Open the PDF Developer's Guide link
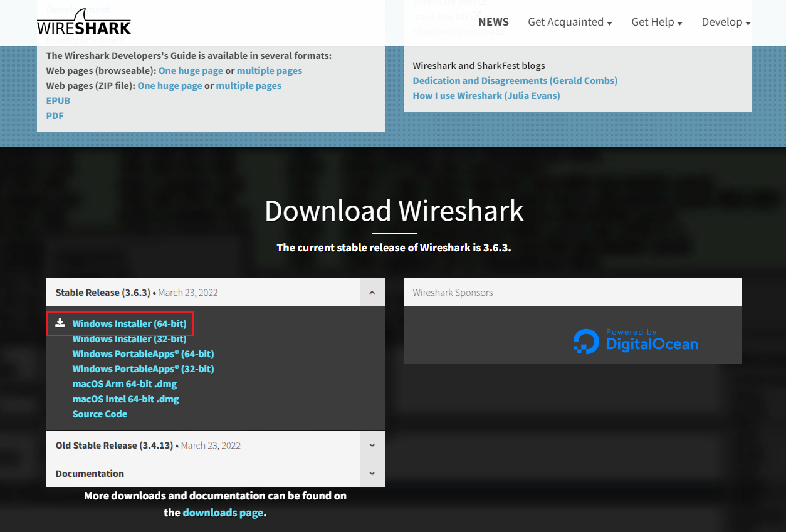Image resolution: width=786 pixels, height=532 pixels. click(55, 116)
